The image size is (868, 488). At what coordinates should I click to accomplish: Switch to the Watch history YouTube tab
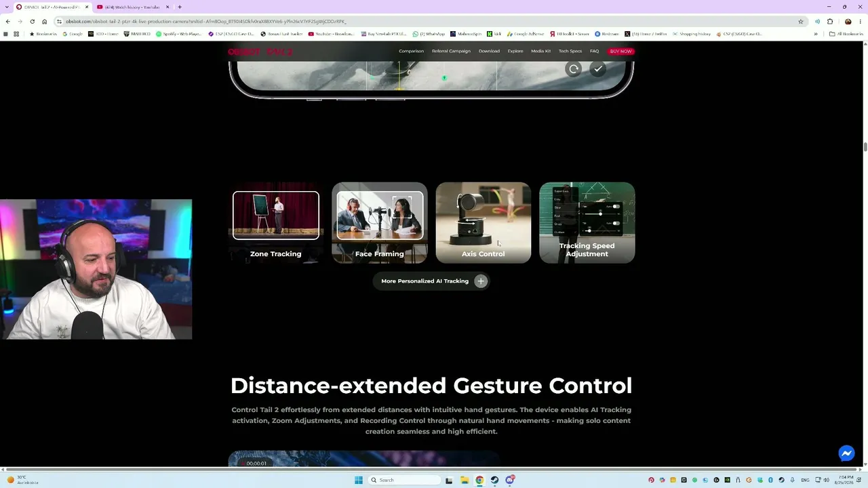click(132, 7)
